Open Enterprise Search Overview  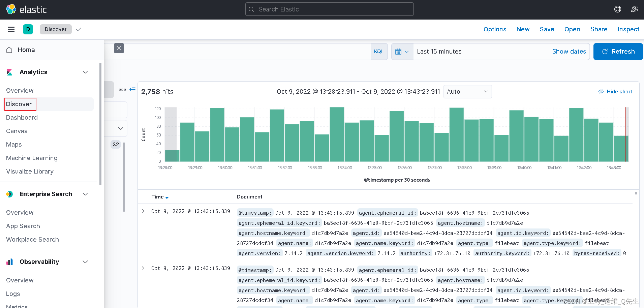(20, 213)
